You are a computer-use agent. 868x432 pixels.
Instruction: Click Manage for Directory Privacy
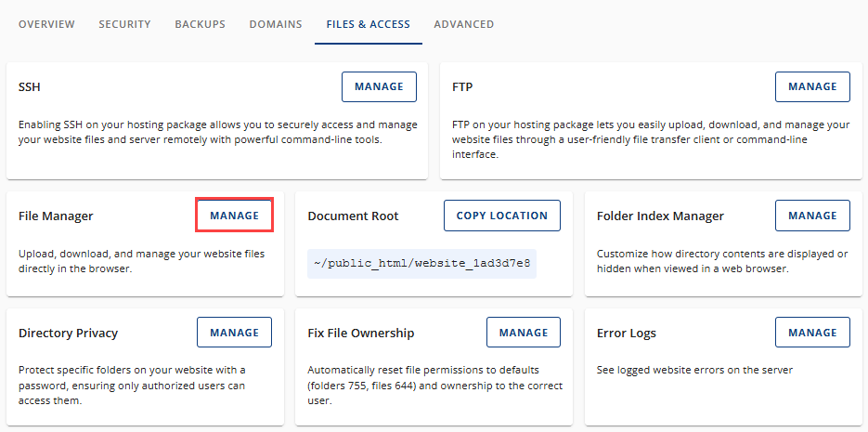click(x=234, y=333)
